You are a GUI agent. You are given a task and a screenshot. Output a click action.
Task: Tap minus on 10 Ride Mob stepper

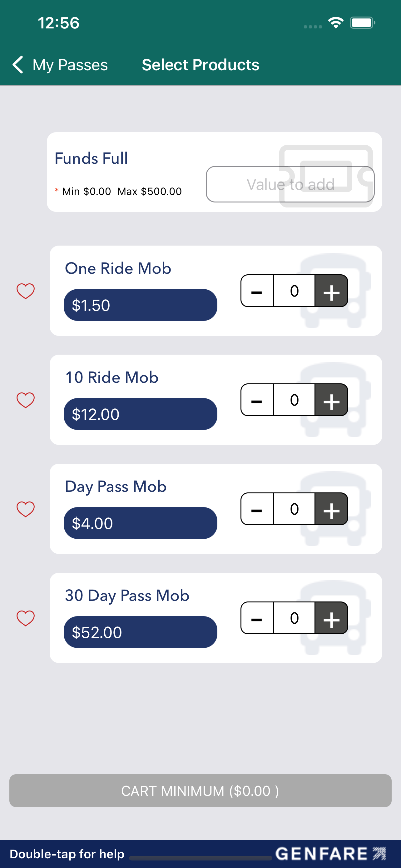pyautogui.click(x=257, y=400)
